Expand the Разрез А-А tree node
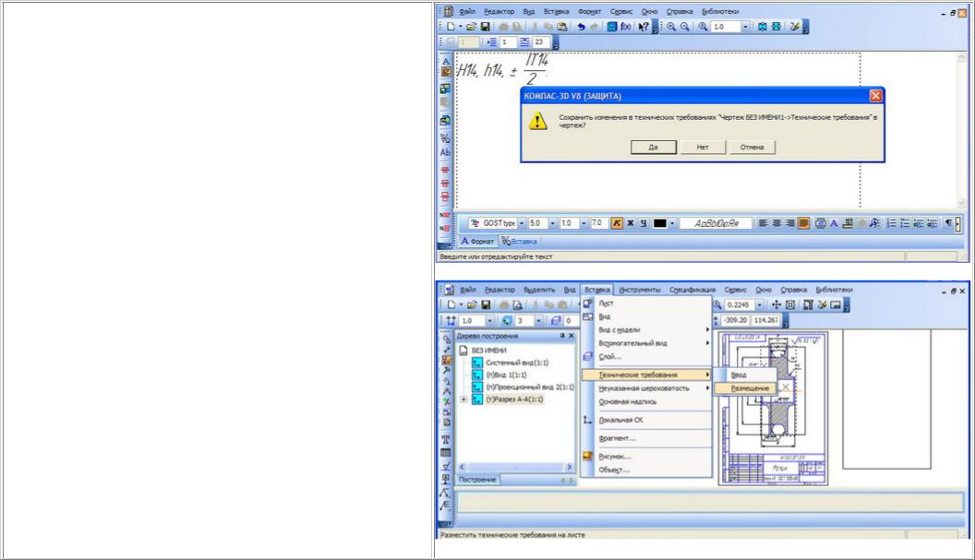This screenshot has width=975, height=560. (463, 399)
